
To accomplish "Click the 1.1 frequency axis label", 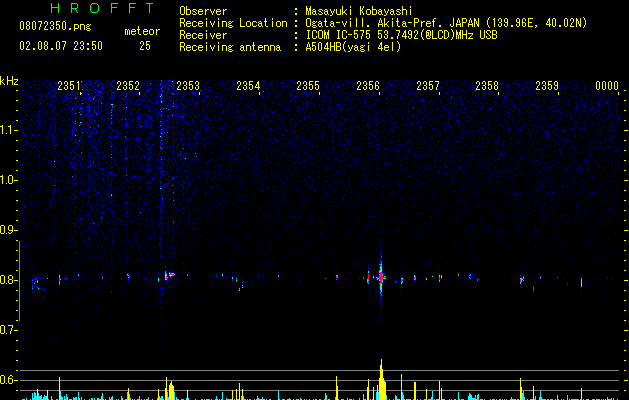I will tap(8, 130).
